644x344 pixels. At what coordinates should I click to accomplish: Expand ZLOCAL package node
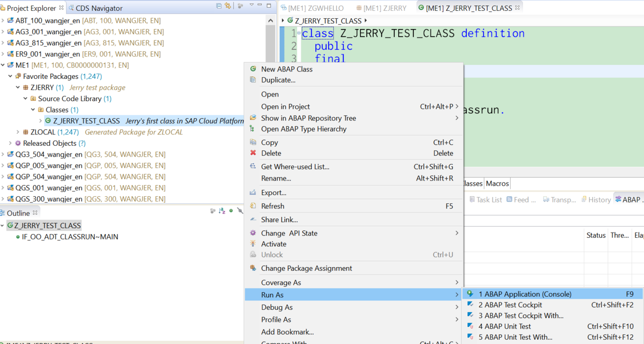pos(18,132)
